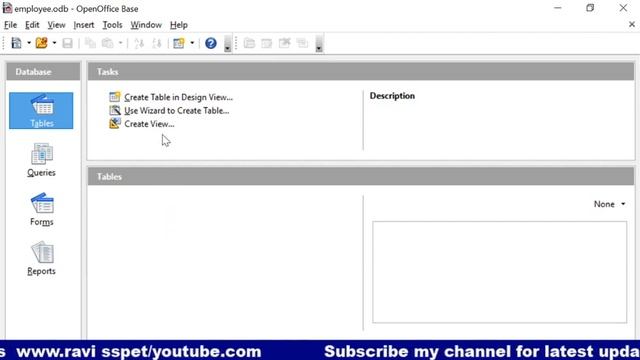
Task: Click the Delete table toolbar icon
Action: point(284,43)
